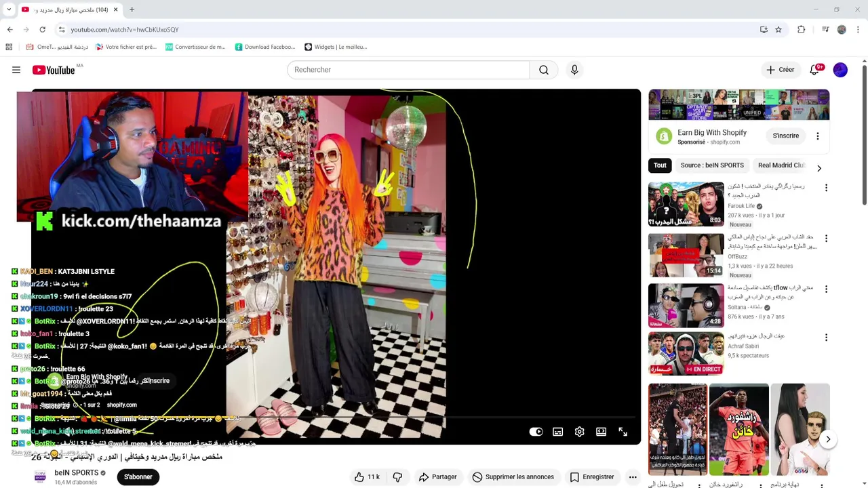Image resolution: width=868 pixels, height=488 pixels.
Task: Open the notifications bell
Action: (x=814, y=70)
